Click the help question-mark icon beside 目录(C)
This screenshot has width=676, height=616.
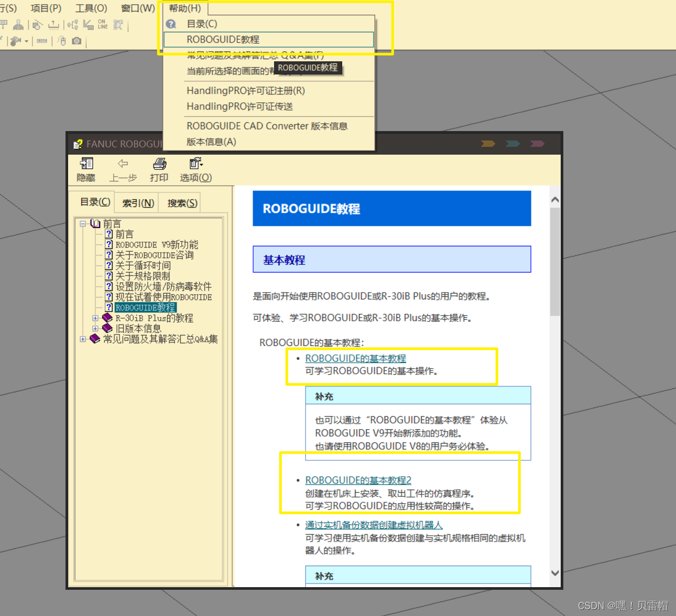(x=171, y=24)
